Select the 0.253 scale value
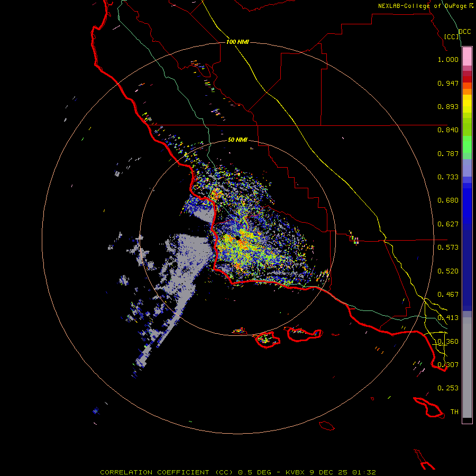Image resolution: width=476 pixels, height=476 pixels. coord(448,388)
